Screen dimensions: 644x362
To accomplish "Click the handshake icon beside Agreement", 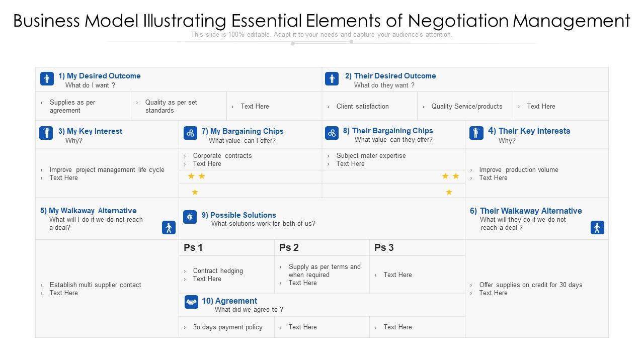I will [x=191, y=302].
